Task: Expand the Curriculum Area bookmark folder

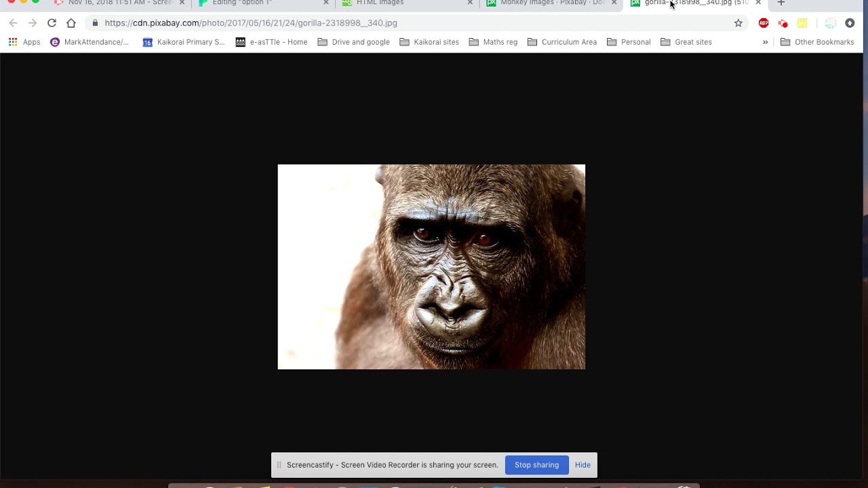Action: click(x=562, y=42)
